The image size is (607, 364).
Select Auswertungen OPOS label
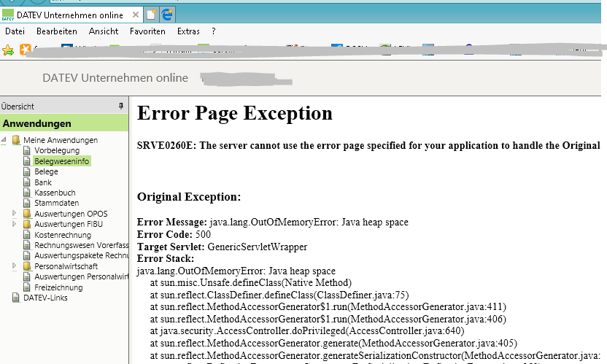(x=71, y=214)
